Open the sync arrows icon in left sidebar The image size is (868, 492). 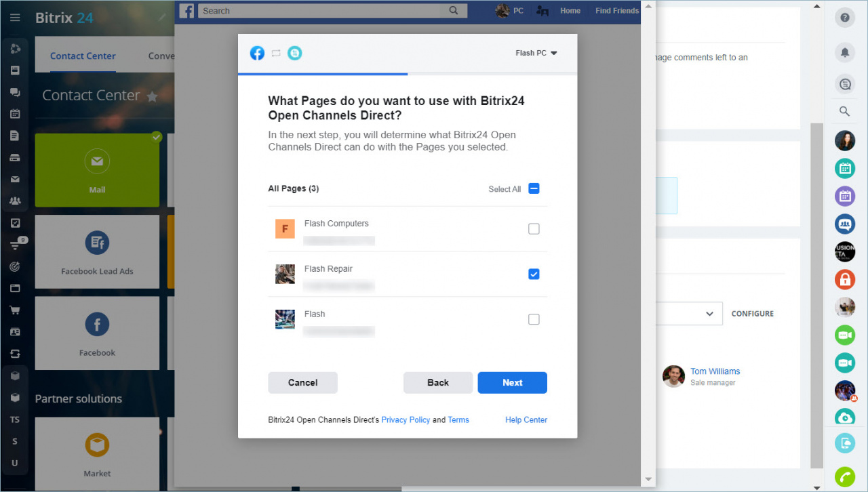click(x=15, y=354)
